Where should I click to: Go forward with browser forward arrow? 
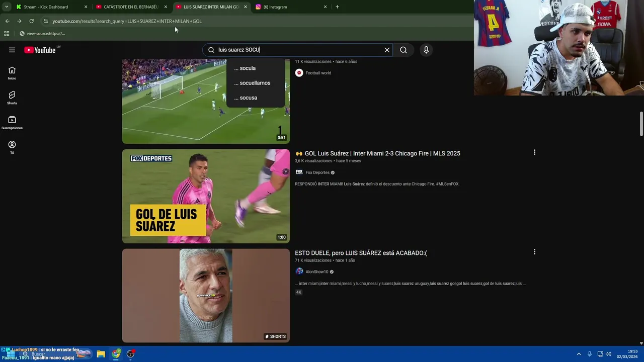coord(19,21)
